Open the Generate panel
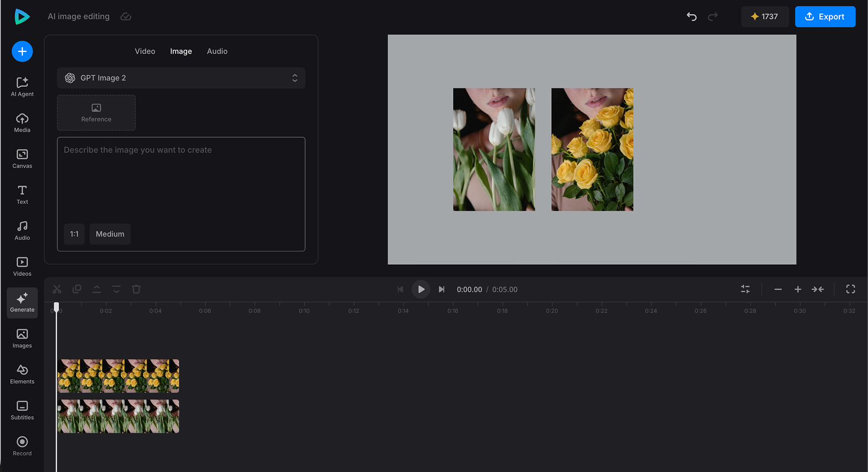 click(22, 303)
